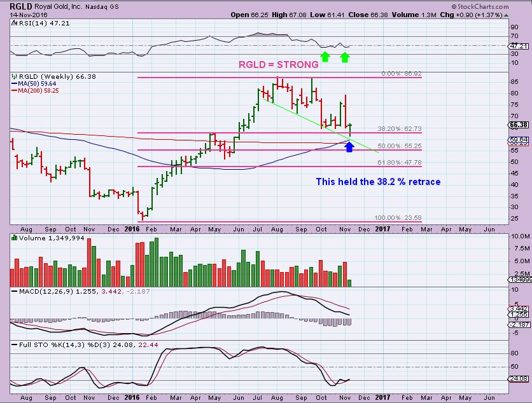Click the 61.80%: 47.78 Fibonacci label

click(x=400, y=162)
